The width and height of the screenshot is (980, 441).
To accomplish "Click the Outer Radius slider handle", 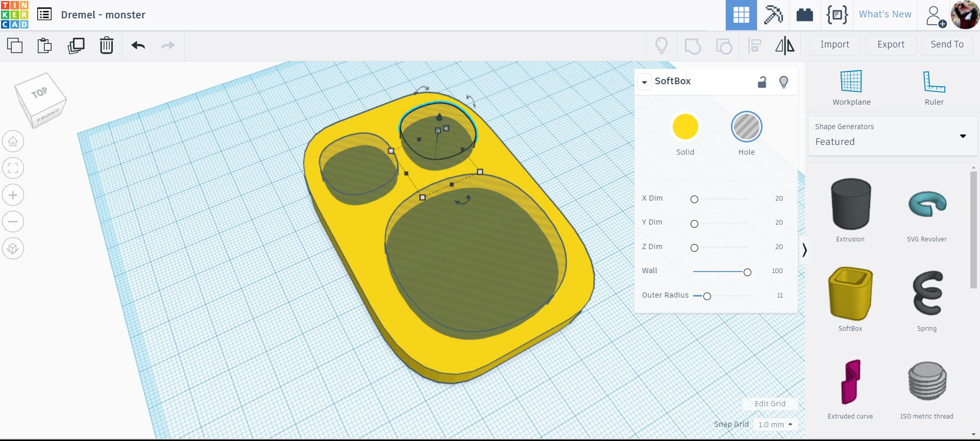I will pos(707,296).
